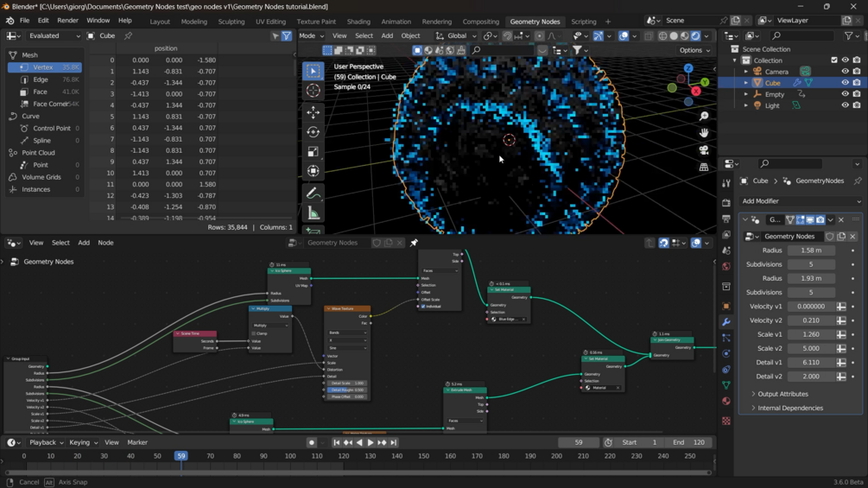Open the Render properties tab icon
The width and height of the screenshot is (868, 488).
click(726, 203)
